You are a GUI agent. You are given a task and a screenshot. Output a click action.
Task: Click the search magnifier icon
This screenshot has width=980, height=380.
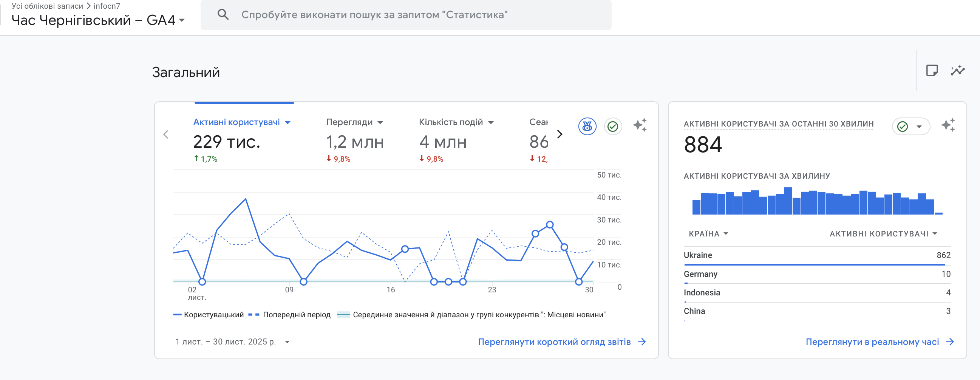tap(224, 14)
